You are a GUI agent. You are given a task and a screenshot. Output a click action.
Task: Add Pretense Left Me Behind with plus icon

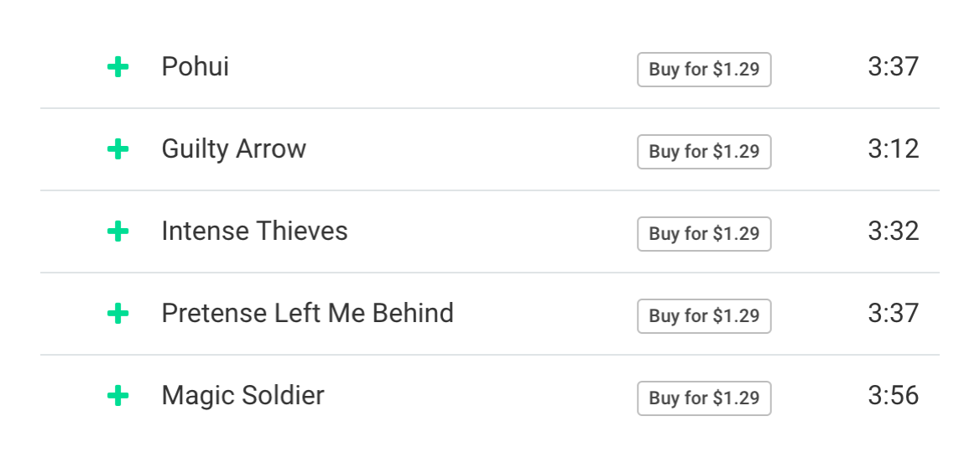pos(118,315)
